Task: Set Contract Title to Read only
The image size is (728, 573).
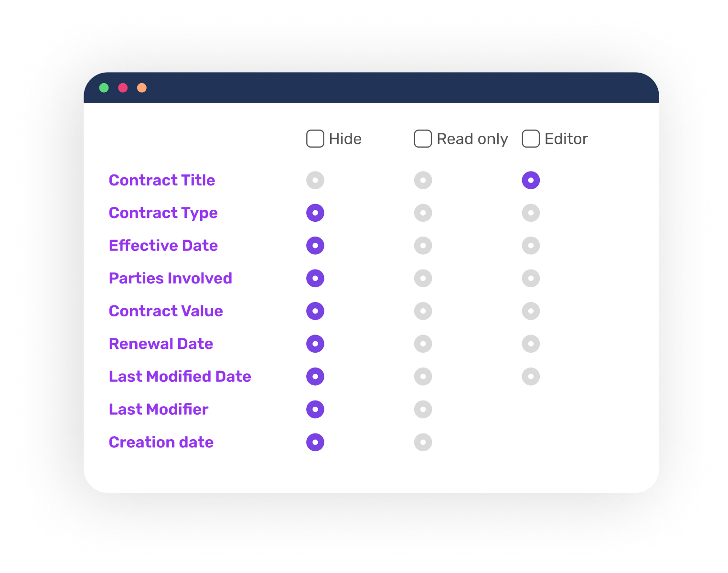Action: pyautogui.click(x=422, y=180)
